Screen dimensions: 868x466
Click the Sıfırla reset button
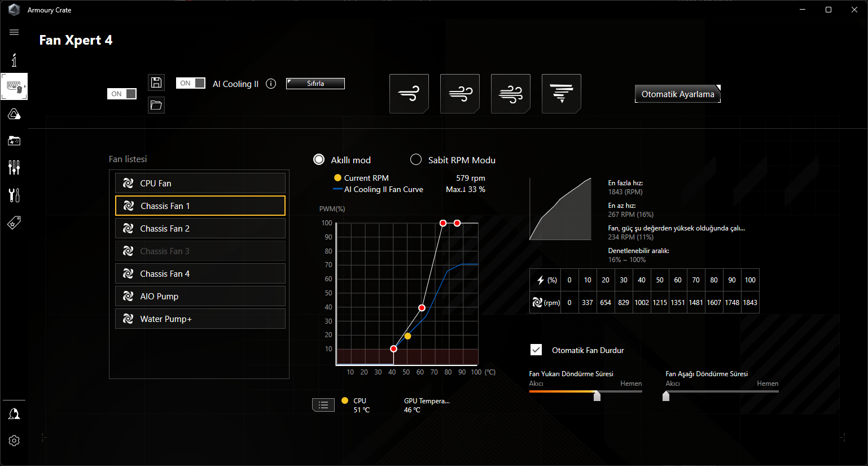click(x=315, y=84)
